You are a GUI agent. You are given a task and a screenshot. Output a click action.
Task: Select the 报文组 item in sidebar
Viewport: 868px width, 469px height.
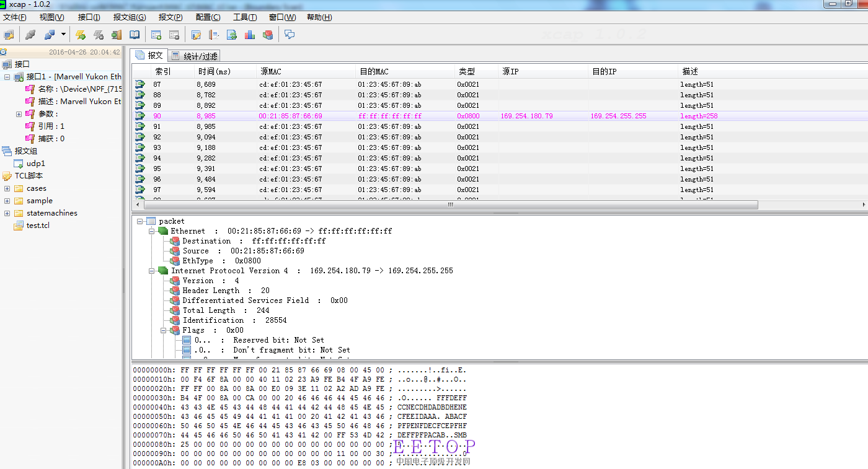click(x=26, y=151)
